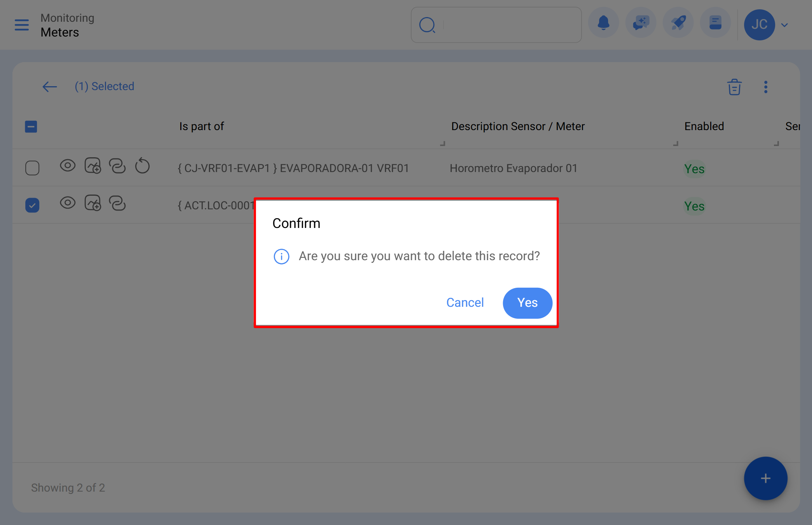This screenshot has width=812, height=525.
Task: Open the documentation book icon
Action: [x=715, y=23]
